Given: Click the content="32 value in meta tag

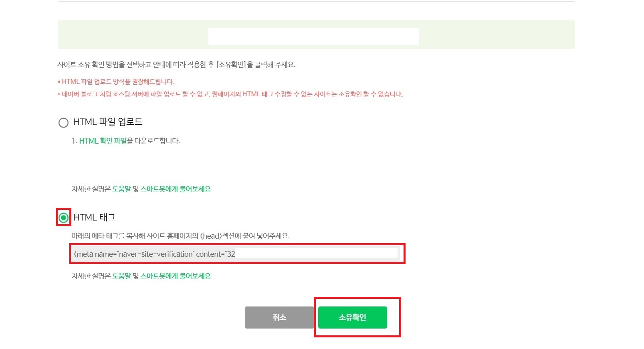Looking at the screenshot, I should coord(216,254).
